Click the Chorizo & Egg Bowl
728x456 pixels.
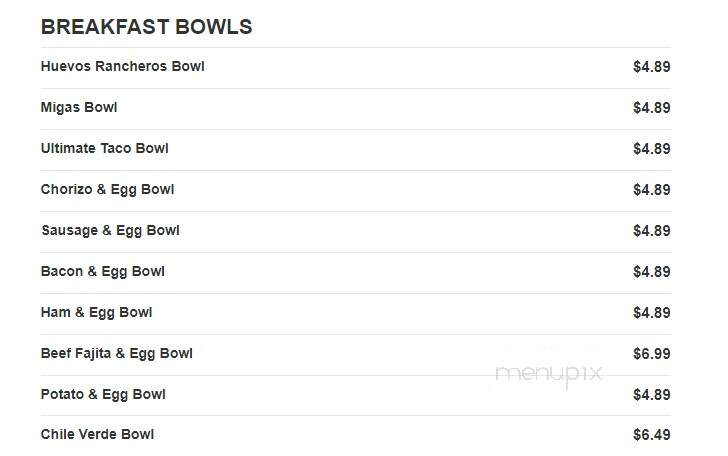107,190
